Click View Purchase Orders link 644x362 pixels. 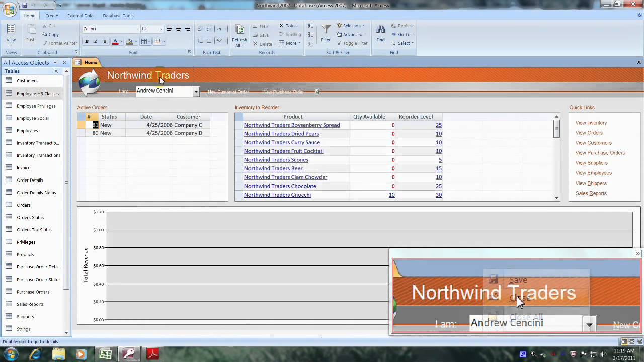point(600,153)
